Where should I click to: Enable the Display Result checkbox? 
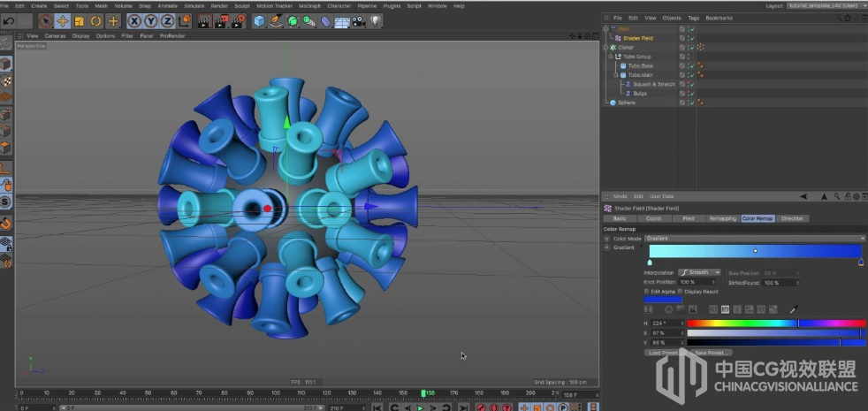click(681, 292)
